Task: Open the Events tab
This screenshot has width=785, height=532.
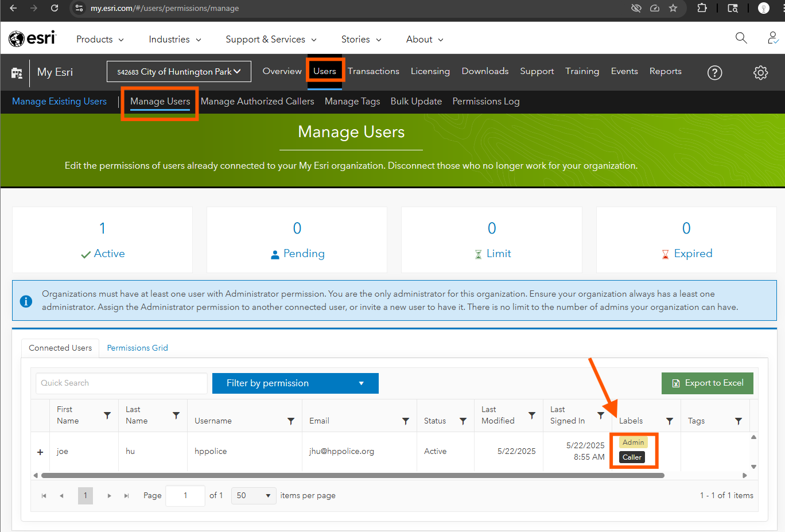Action: [624, 71]
